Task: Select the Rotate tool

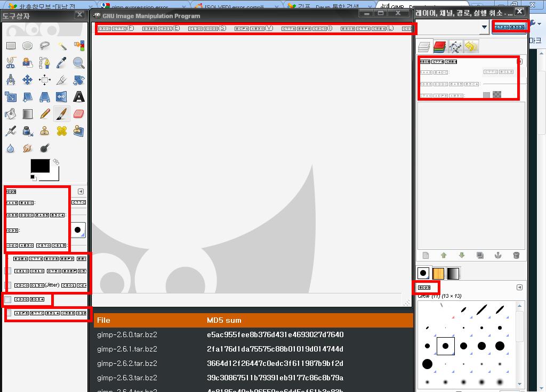Action: pos(79,80)
